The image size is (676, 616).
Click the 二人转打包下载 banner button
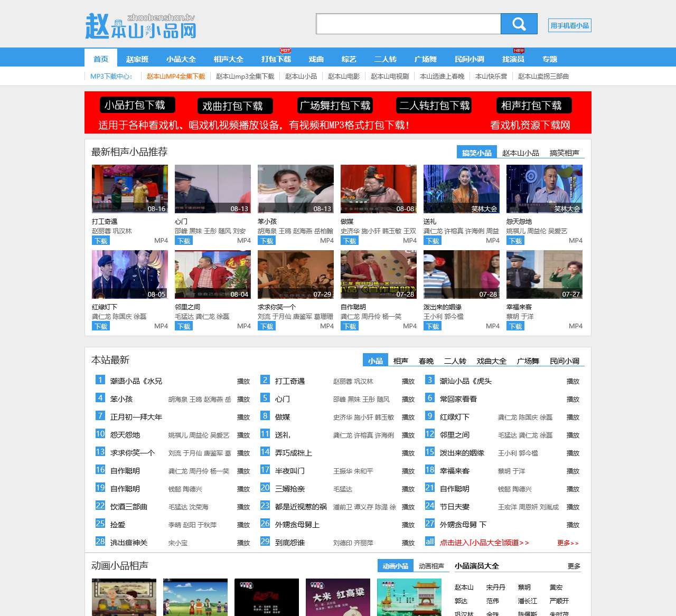[434, 106]
